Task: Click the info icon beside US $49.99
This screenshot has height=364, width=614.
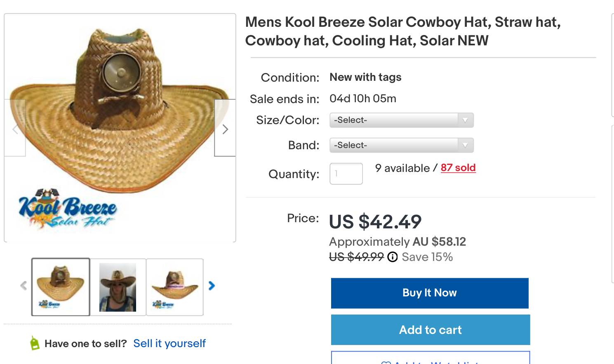Action: point(393,257)
